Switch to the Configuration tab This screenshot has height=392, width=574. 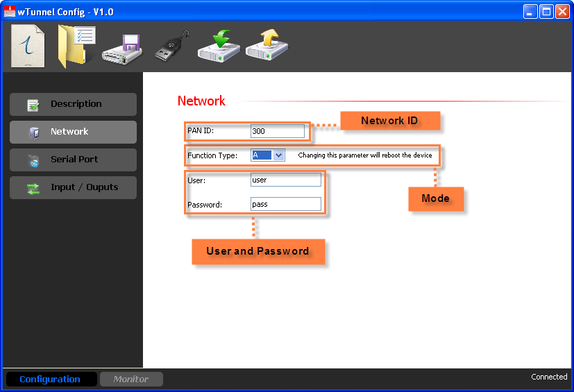50,379
